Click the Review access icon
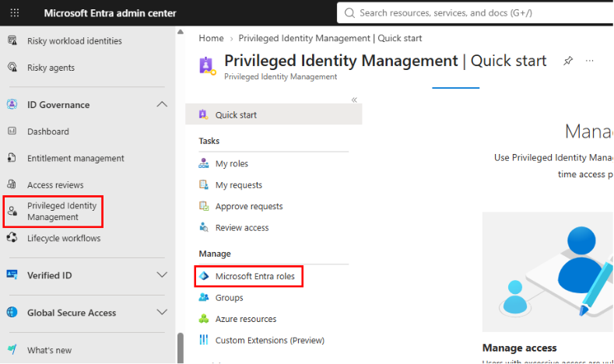 pyautogui.click(x=204, y=227)
